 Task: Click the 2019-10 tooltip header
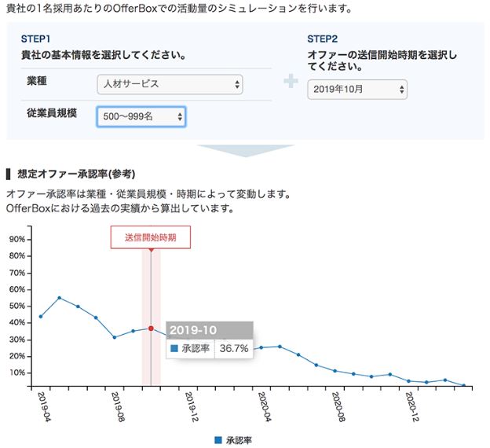(x=210, y=330)
